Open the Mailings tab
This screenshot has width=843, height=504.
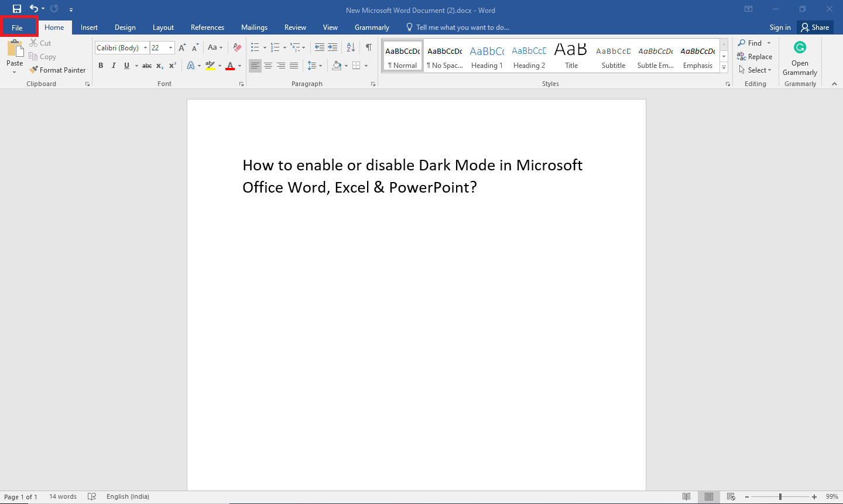pyautogui.click(x=254, y=28)
